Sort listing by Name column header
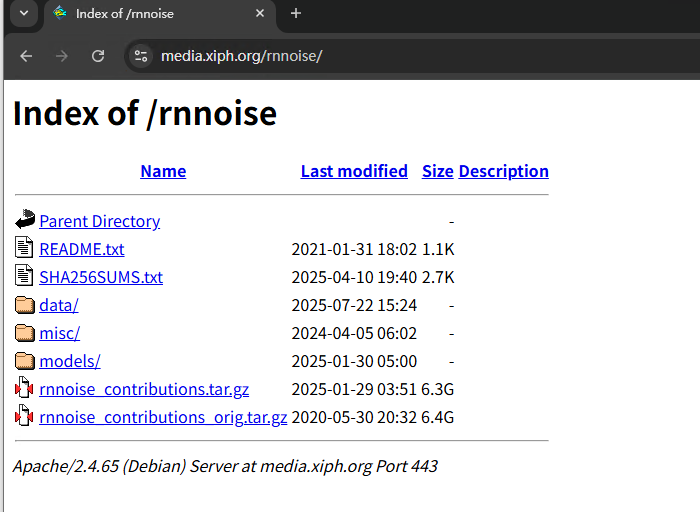 pyautogui.click(x=163, y=171)
